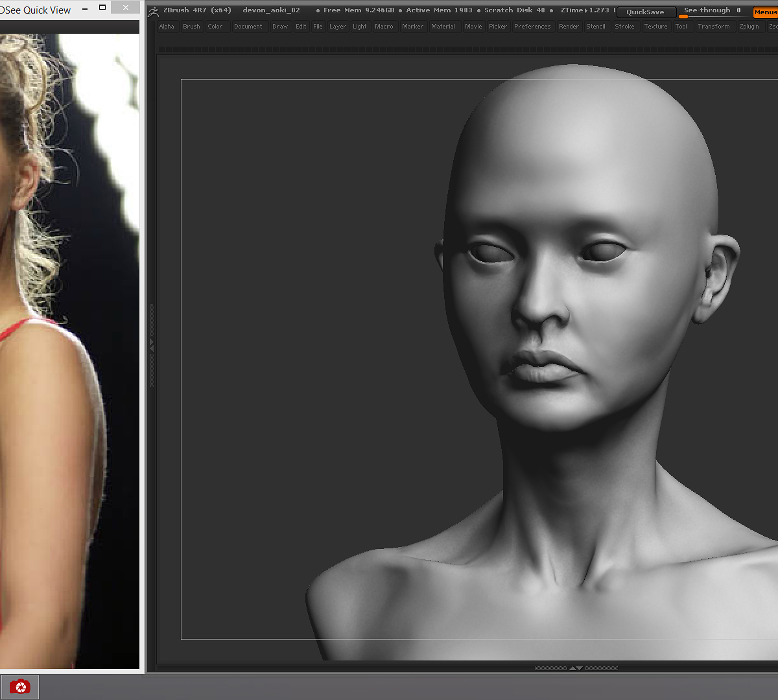Open the Preferences menu
This screenshot has width=778, height=700.
click(532, 27)
